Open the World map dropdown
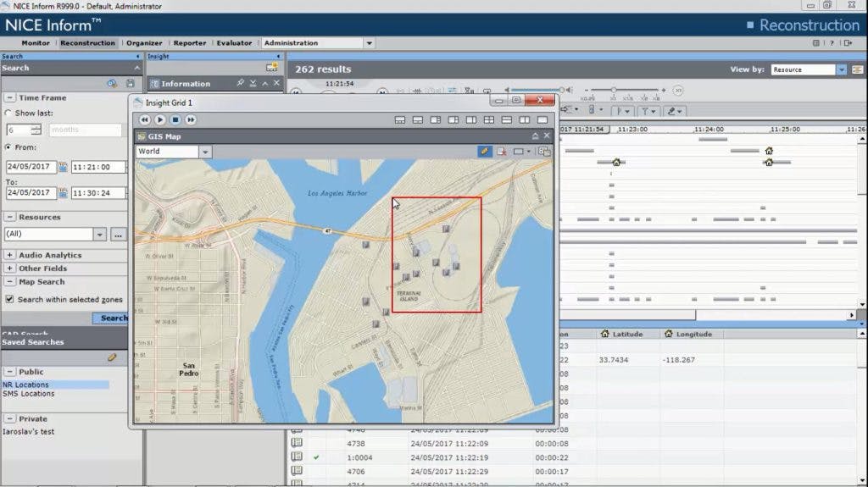Image resolution: width=868 pixels, height=487 pixels. click(205, 152)
